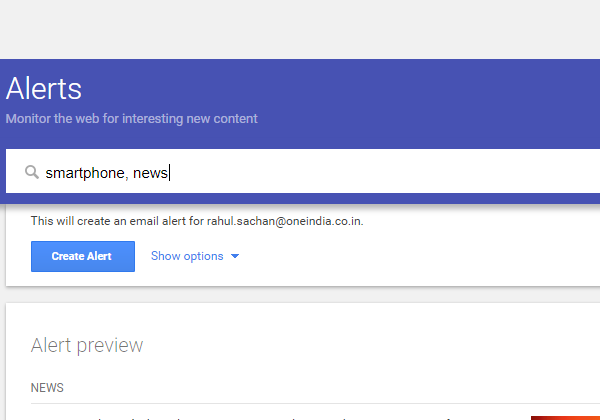
Task: Place cursor after 'news' in the search box
Action: pyautogui.click(x=169, y=173)
